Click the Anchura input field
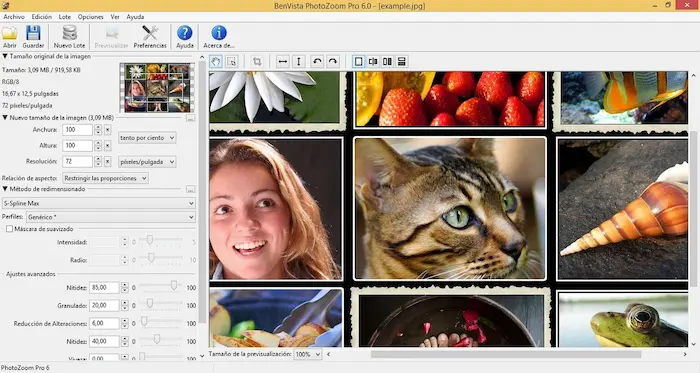 77,130
